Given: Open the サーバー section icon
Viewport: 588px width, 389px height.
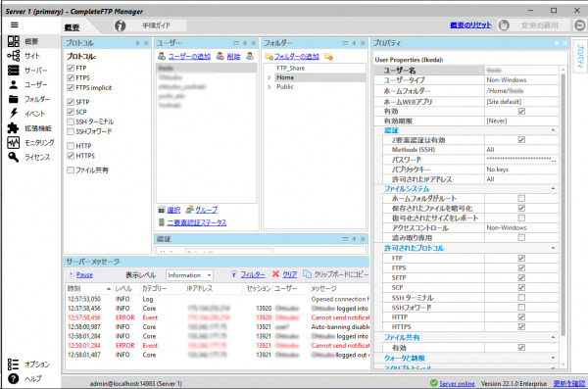Looking at the screenshot, I should [13, 71].
